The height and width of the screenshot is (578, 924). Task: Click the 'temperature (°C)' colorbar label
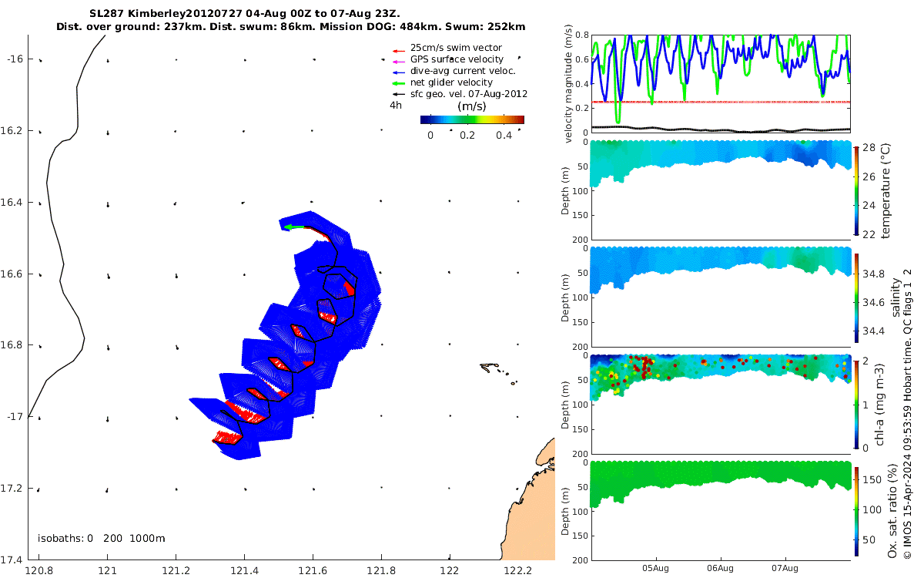click(885, 190)
